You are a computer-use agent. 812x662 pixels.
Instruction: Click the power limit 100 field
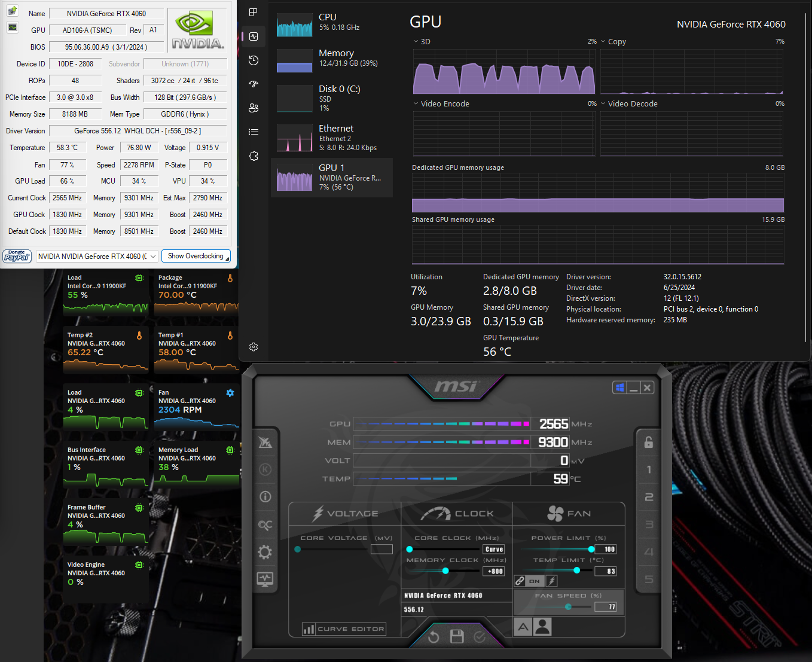(606, 549)
